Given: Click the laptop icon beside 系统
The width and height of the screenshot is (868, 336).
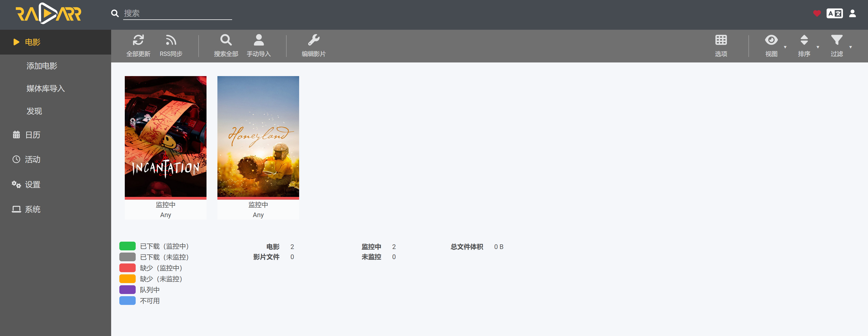Looking at the screenshot, I should [x=16, y=209].
